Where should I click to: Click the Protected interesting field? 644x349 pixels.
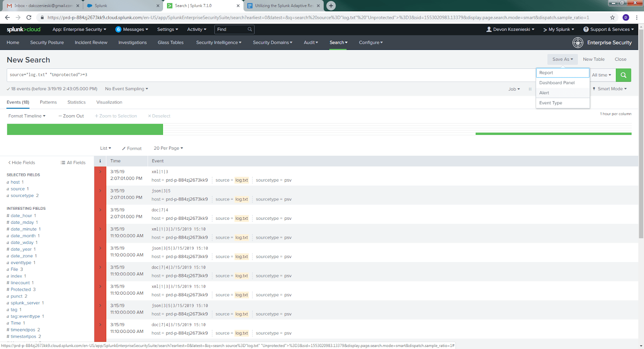[21, 289]
